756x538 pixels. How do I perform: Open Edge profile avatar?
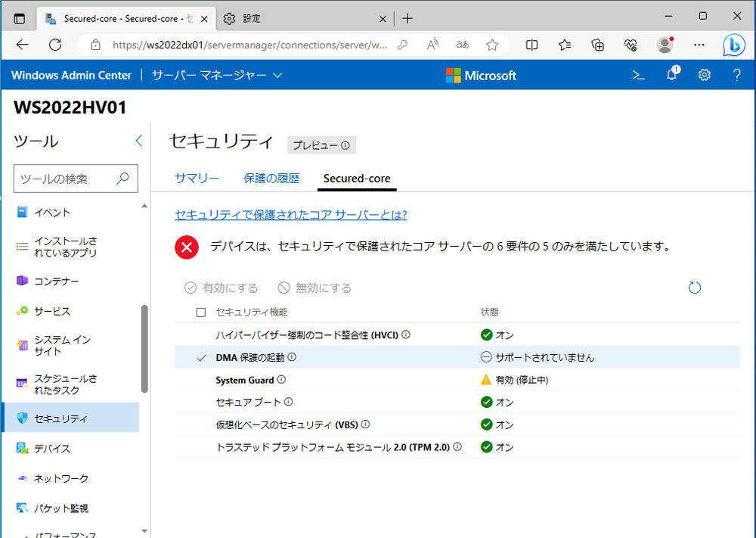click(665, 45)
